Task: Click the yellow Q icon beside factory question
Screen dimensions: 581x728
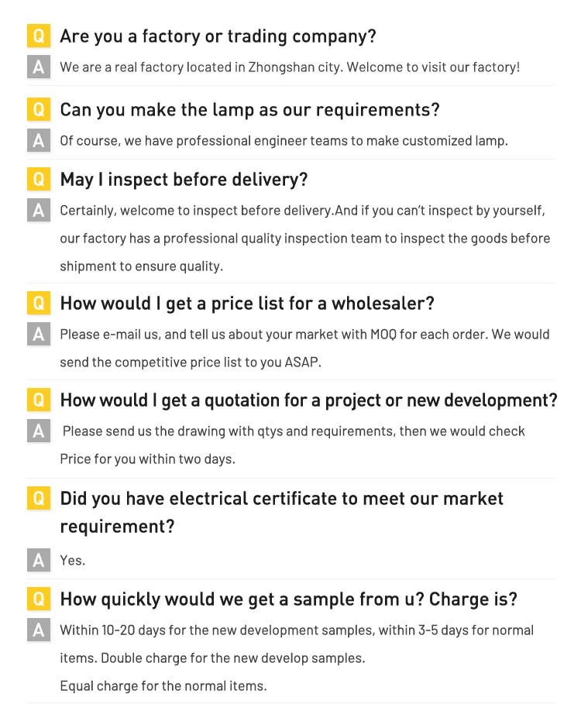Action: 39,36
